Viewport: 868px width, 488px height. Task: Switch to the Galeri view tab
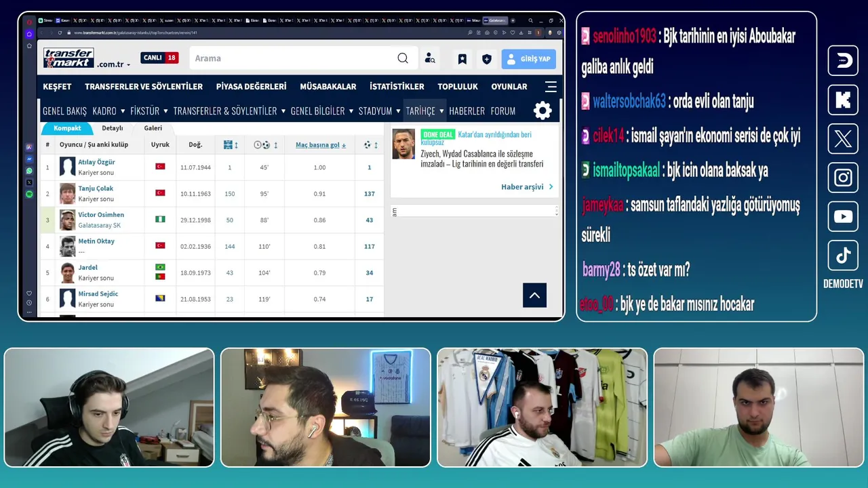[153, 128]
